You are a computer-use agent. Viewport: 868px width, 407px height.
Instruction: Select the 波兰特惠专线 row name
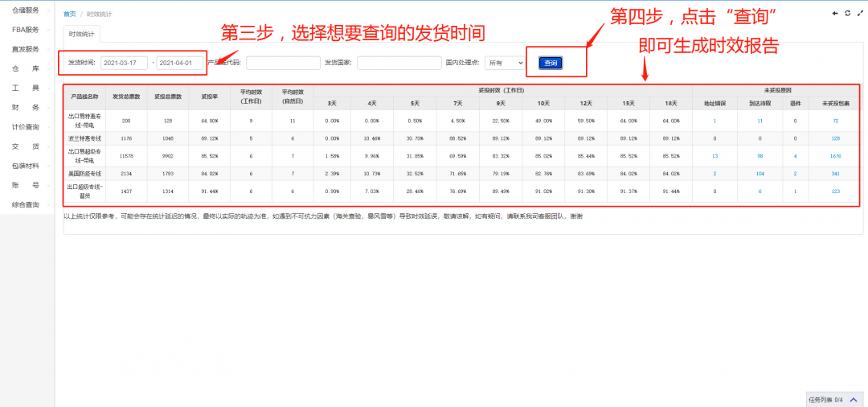pos(84,138)
